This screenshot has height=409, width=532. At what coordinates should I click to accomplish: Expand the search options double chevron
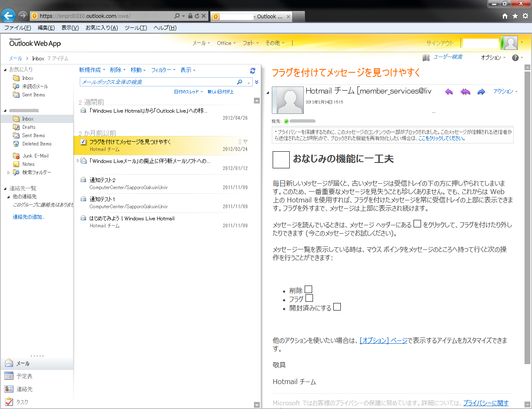(256, 82)
